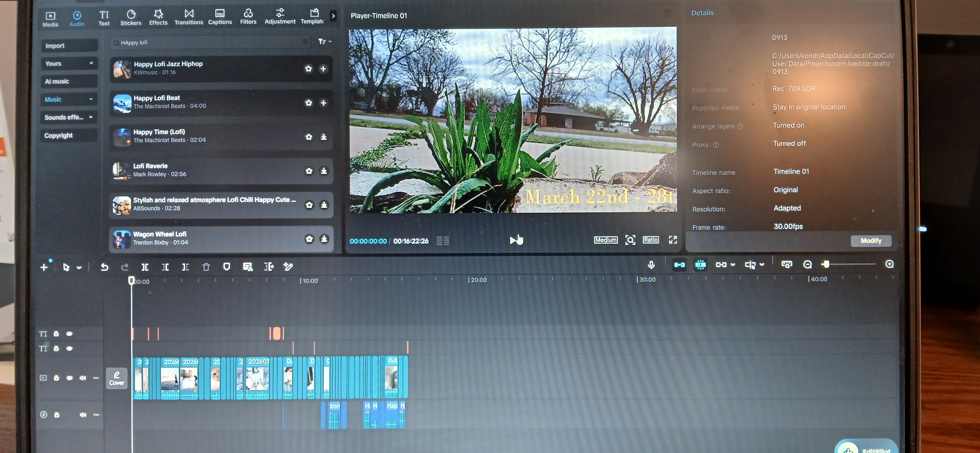Screen dimensions: 980x453
Task: Delete the selected clip with trash icon
Action: 206,267
